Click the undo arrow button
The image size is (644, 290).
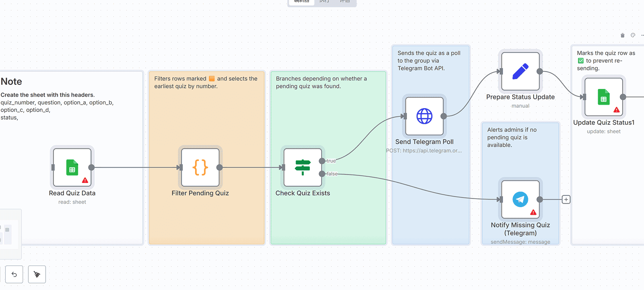coord(14,274)
